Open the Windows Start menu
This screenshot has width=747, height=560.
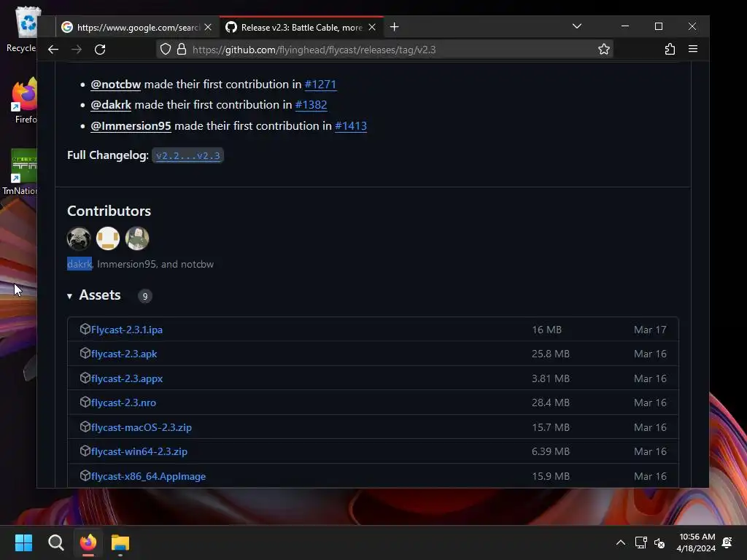[23, 542]
